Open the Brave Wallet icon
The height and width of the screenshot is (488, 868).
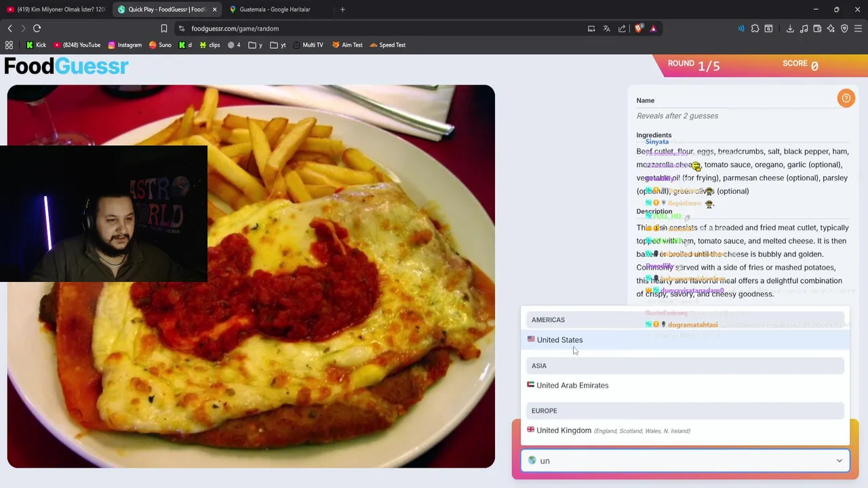tap(817, 28)
